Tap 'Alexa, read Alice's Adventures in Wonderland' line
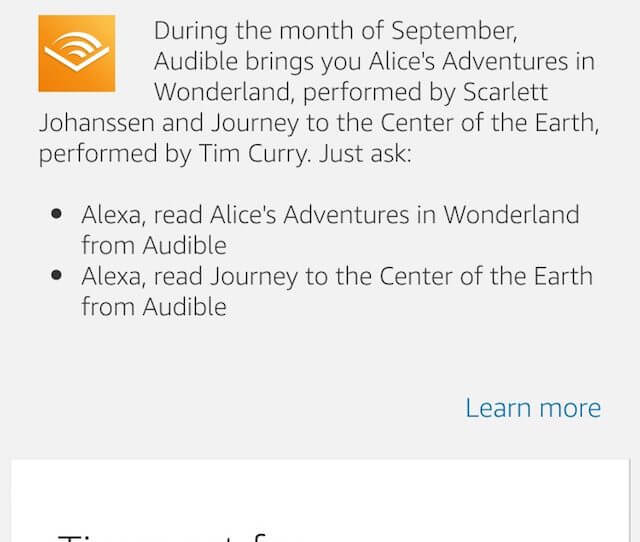The image size is (640, 542). tap(330, 215)
